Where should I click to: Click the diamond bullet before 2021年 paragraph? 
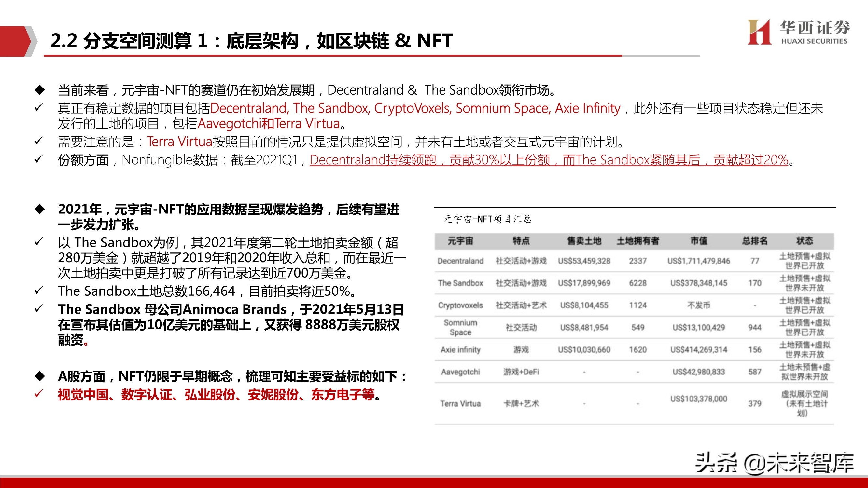pyautogui.click(x=40, y=209)
